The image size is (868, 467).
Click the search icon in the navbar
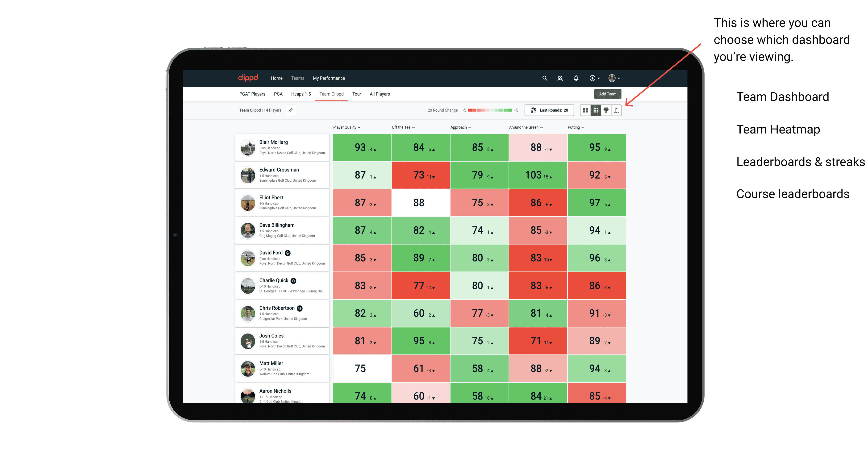coord(544,79)
